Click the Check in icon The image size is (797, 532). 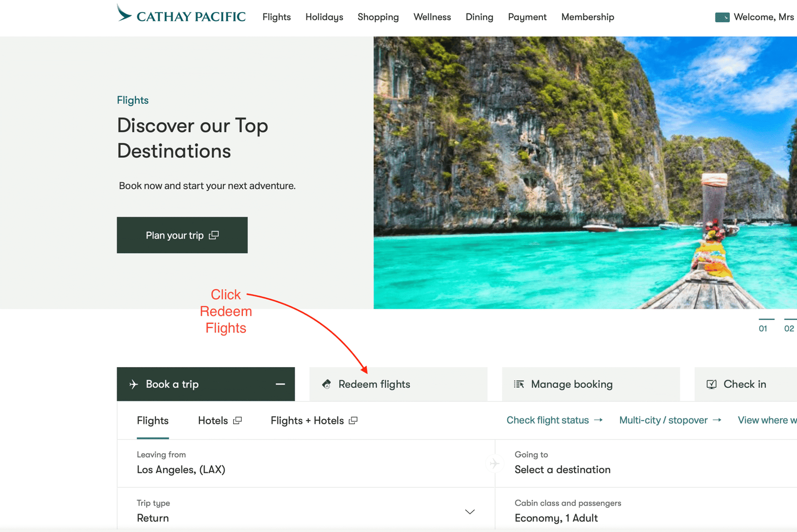click(x=711, y=384)
